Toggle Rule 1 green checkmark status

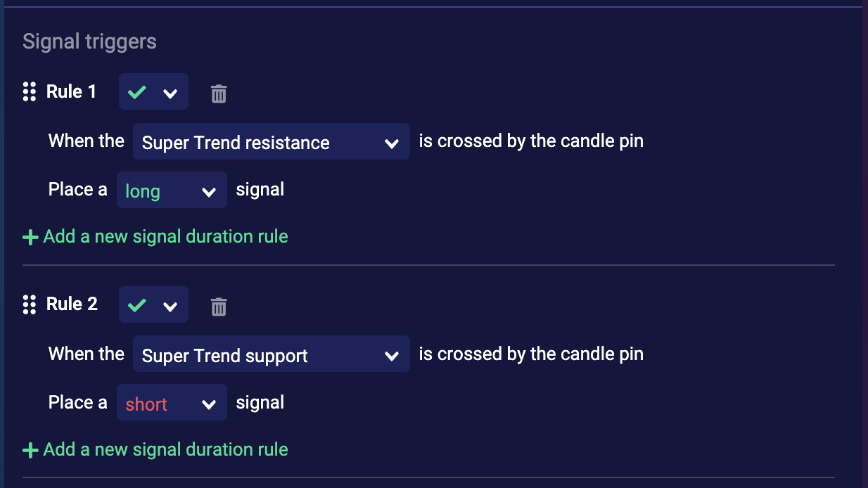[137, 92]
